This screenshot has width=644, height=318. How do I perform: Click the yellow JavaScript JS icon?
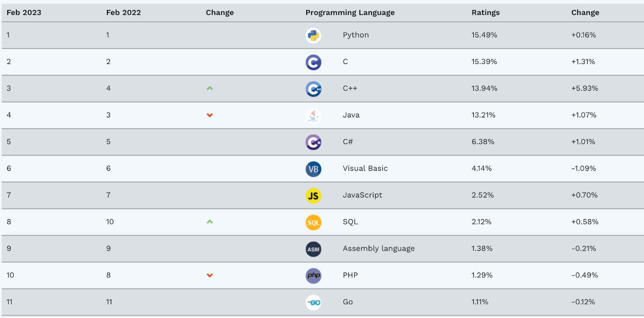[313, 196]
